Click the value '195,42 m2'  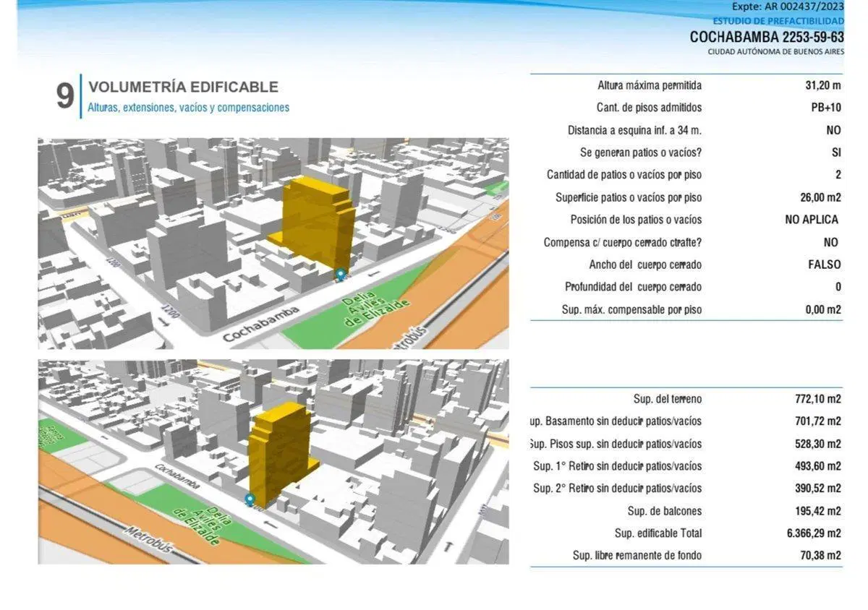[818, 511]
